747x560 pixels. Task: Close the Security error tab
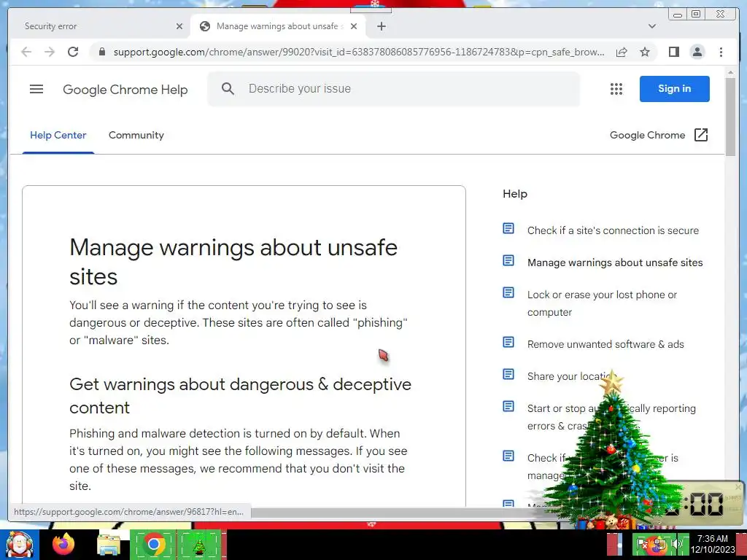tap(179, 26)
